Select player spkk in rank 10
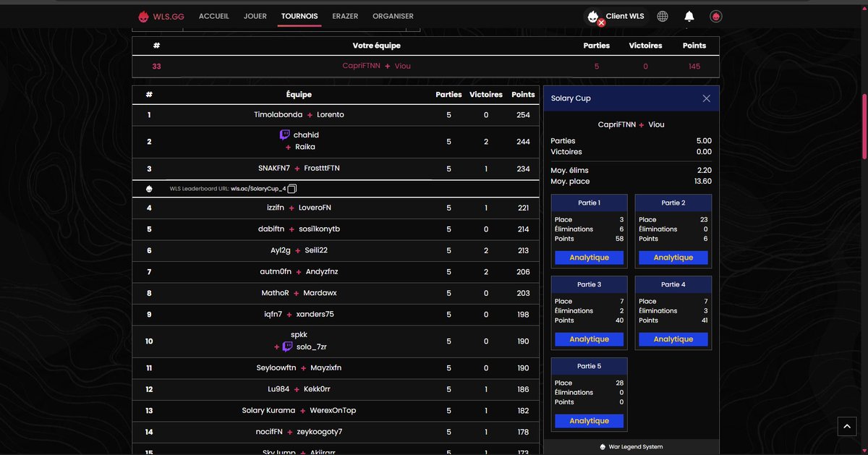Viewport: 868px width, 455px height. click(x=299, y=335)
